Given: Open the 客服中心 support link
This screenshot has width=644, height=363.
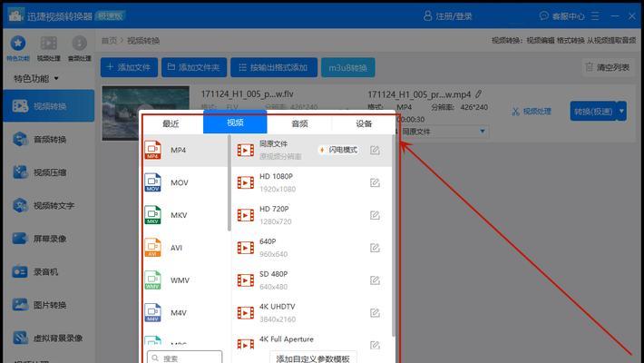Looking at the screenshot, I should (x=561, y=16).
